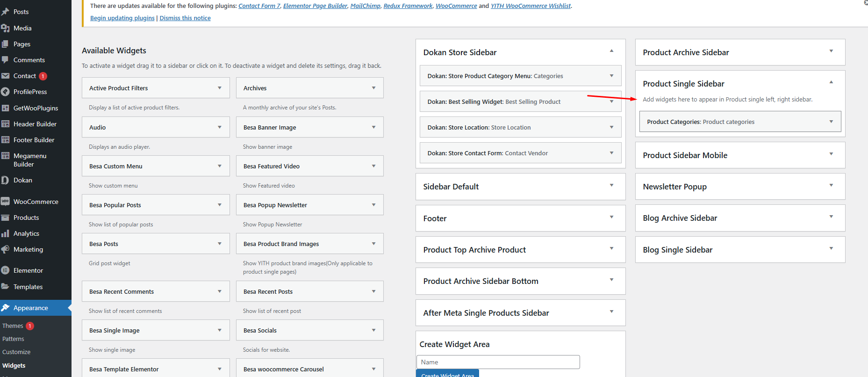Image resolution: width=868 pixels, height=377 pixels.
Task: Expand Besa Socials widget
Action: (x=373, y=330)
